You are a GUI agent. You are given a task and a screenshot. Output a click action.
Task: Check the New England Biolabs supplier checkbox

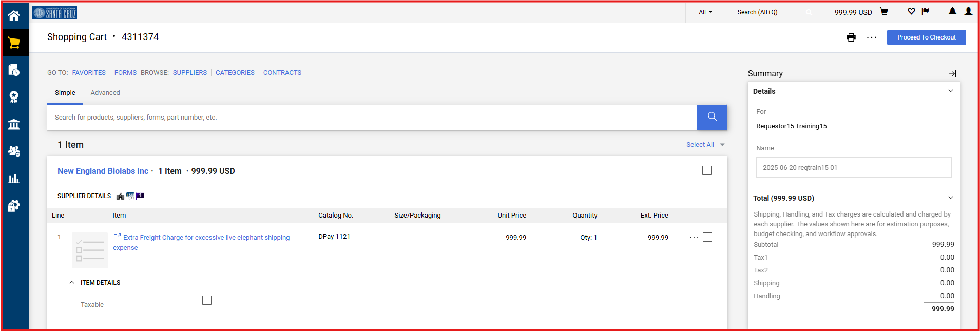coord(707,170)
